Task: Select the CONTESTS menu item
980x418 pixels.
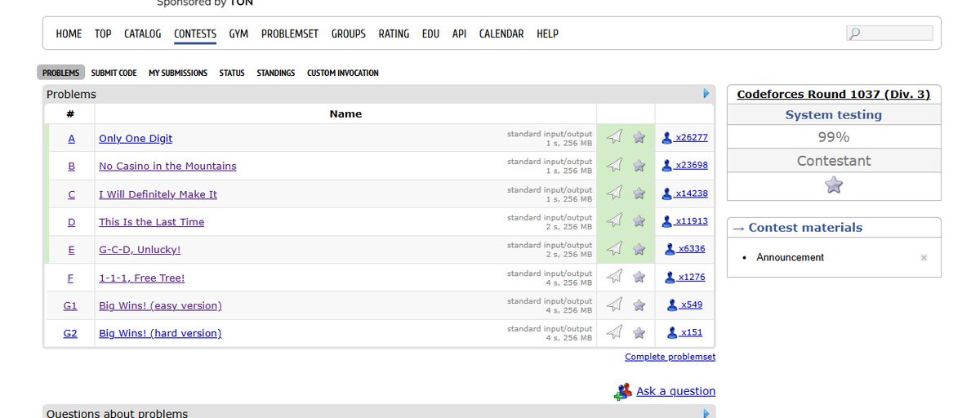Action: point(195,33)
